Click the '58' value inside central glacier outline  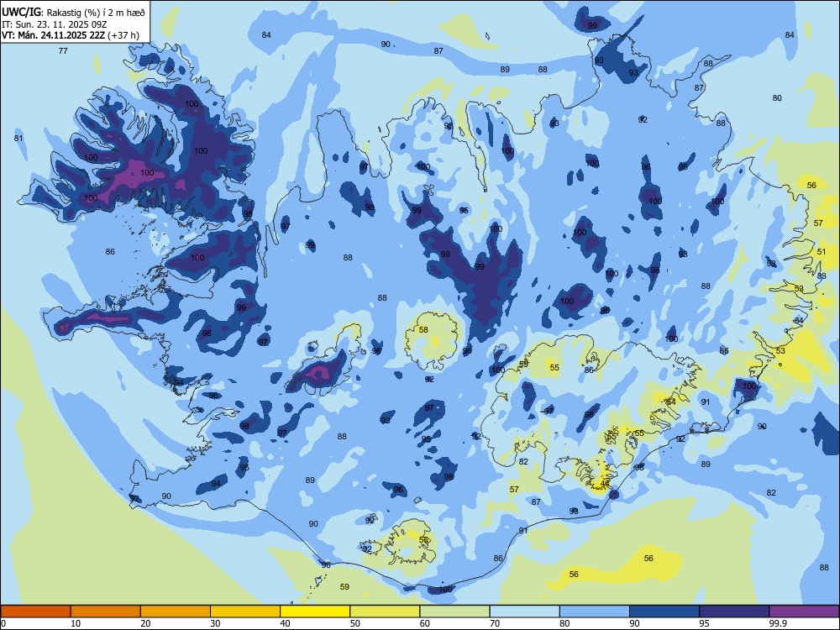(x=423, y=330)
